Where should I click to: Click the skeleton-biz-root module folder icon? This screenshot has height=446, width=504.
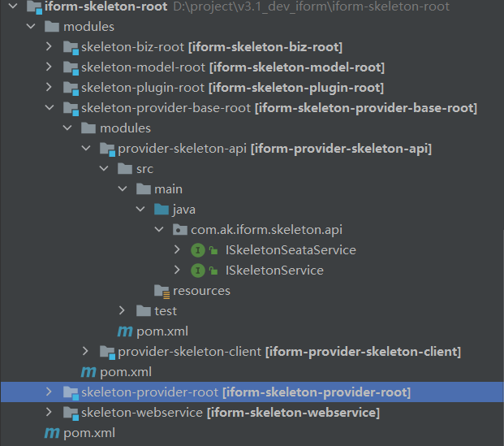(x=71, y=47)
